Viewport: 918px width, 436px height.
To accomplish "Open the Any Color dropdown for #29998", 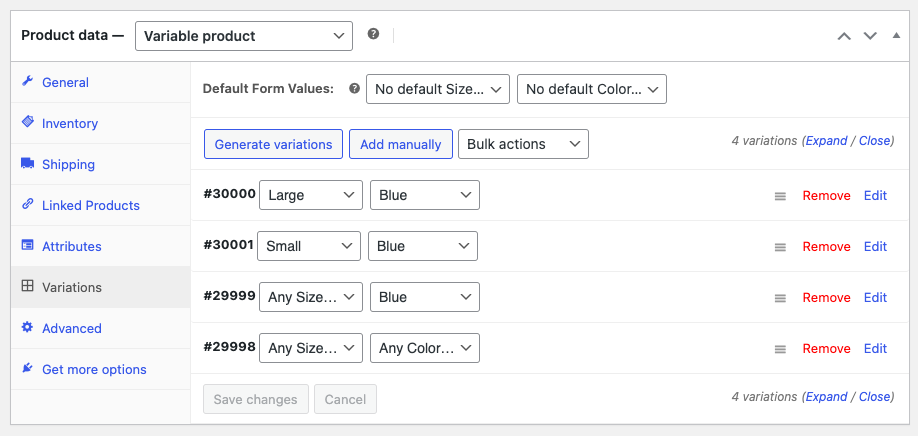I will click(x=425, y=348).
